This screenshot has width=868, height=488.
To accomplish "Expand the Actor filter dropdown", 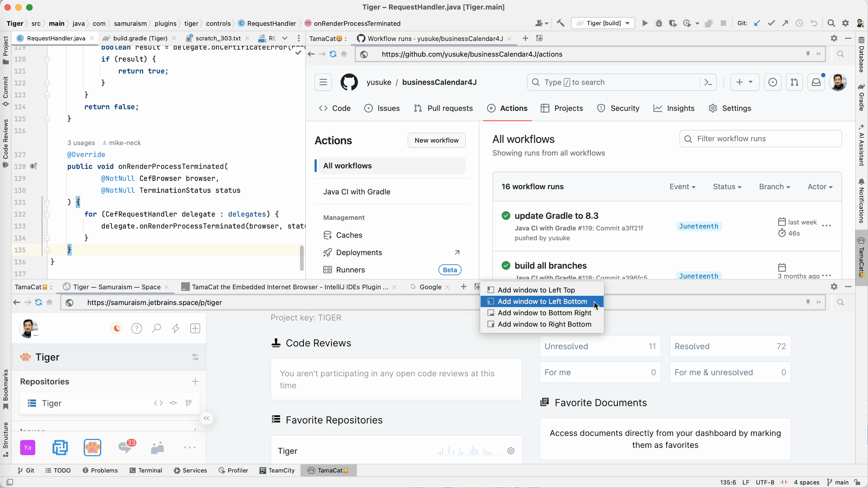I will [820, 187].
